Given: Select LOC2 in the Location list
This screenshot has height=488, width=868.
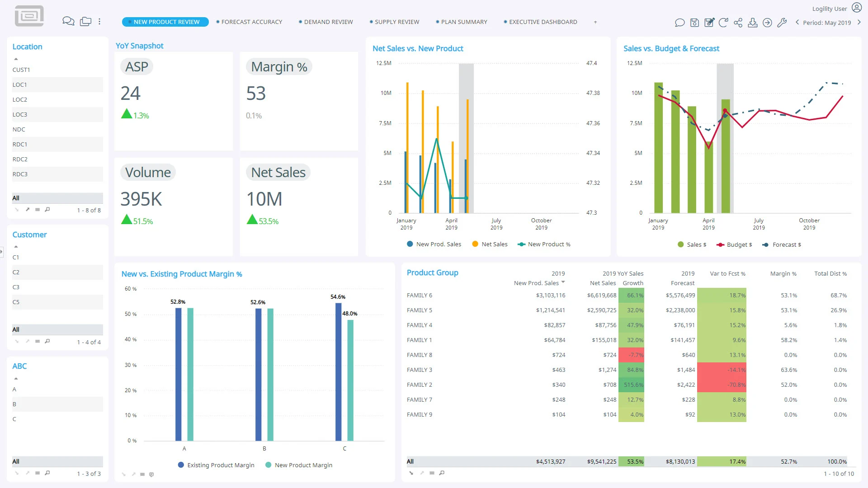Looking at the screenshot, I should pos(20,99).
